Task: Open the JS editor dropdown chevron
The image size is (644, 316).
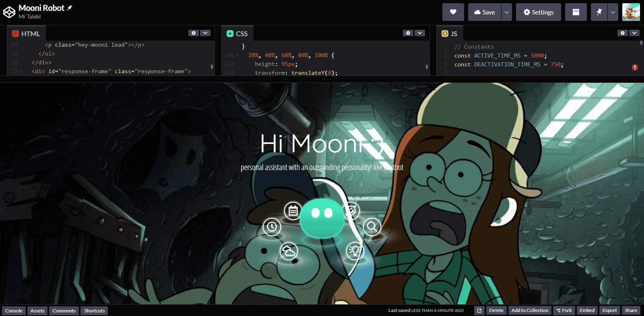Action: 634,33
